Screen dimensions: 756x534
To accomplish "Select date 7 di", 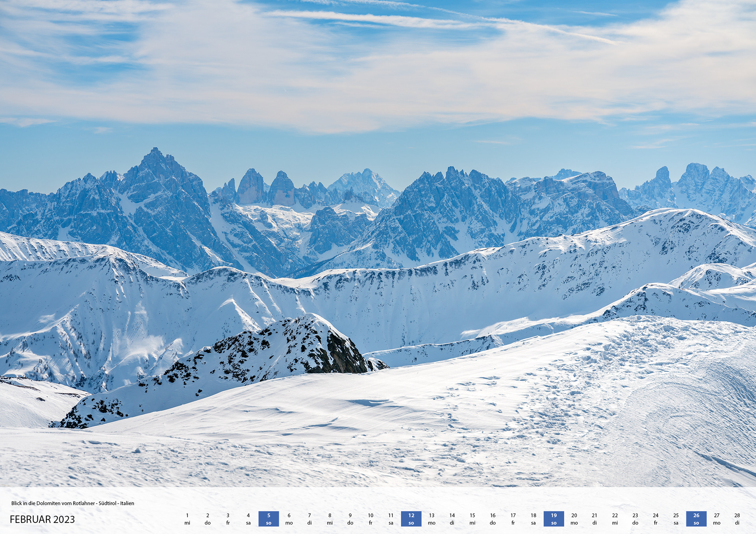I will 309,519.
